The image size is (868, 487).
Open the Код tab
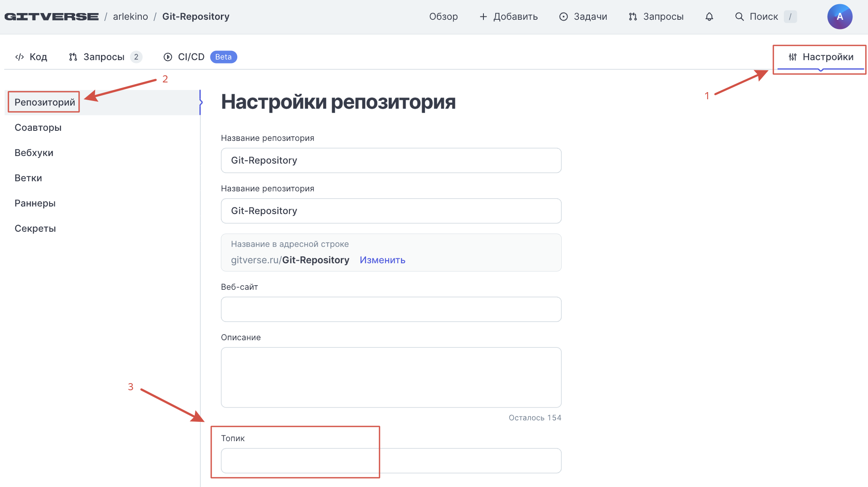point(31,57)
